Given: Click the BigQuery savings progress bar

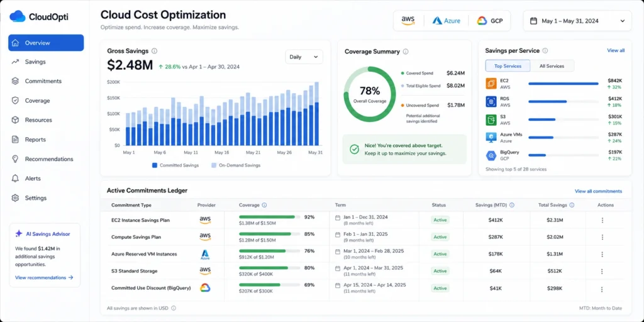Looking at the screenshot, I should (x=563, y=155).
